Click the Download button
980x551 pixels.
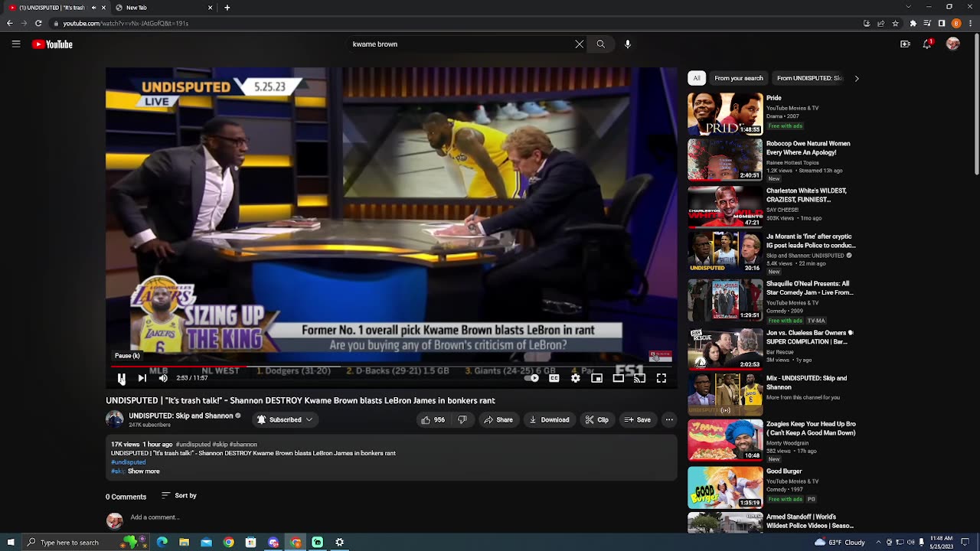click(x=550, y=419)
